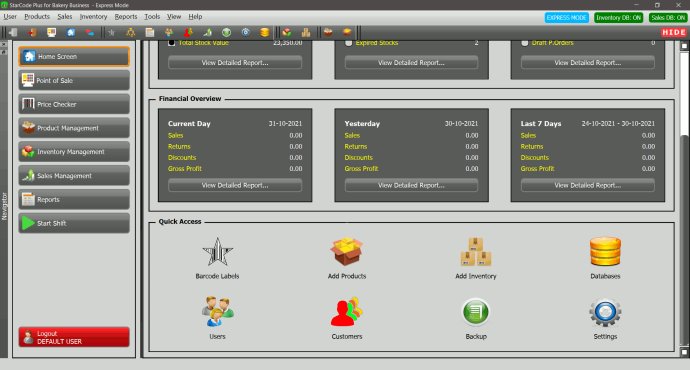View detailed report under Expired Stocks

pos(411,63)
